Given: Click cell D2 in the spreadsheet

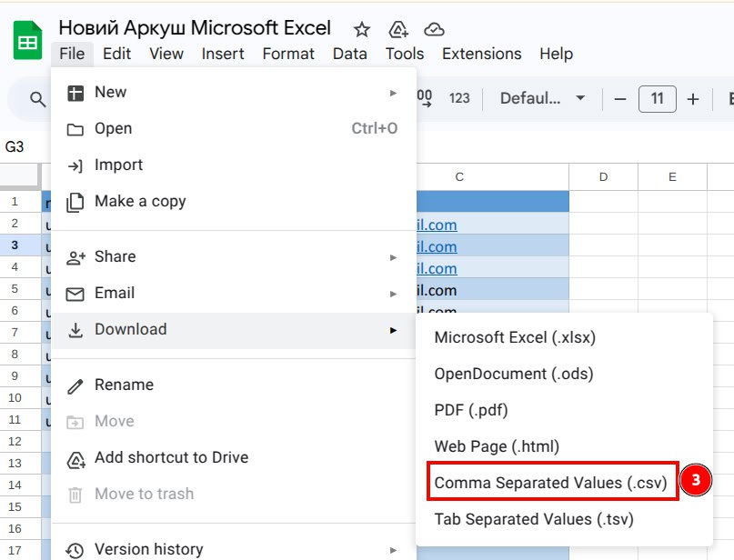Looking at the screenshot, I should (x=603, y=224).
